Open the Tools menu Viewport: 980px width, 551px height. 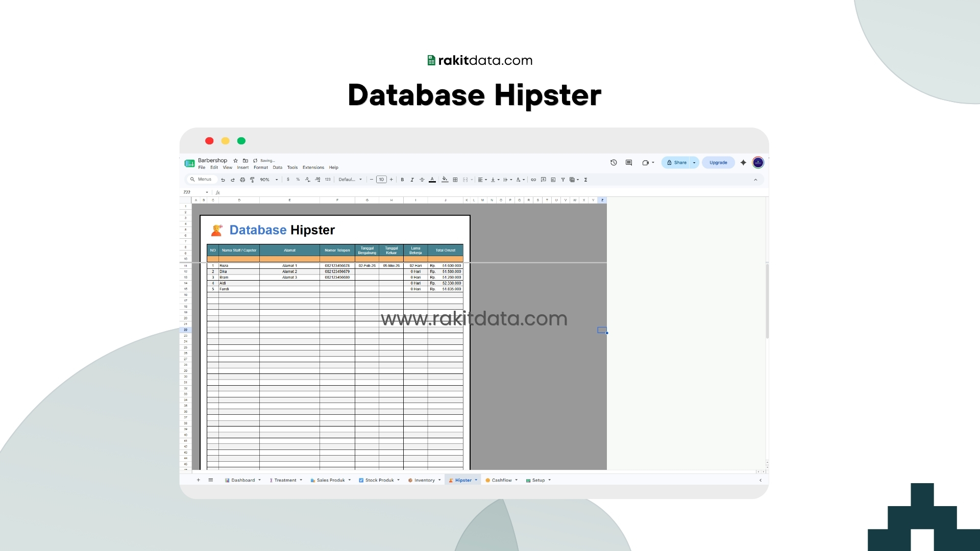tap(292, 167)
